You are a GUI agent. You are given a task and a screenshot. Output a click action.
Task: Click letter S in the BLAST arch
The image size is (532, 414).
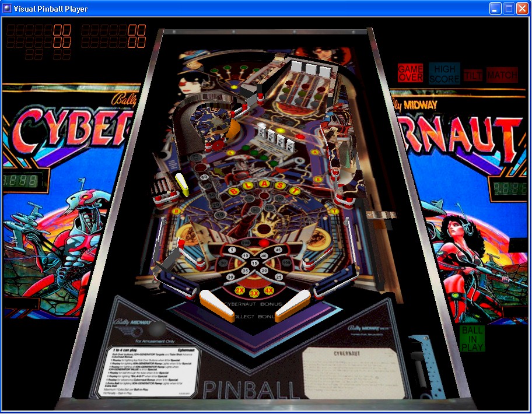coord(280,185)
